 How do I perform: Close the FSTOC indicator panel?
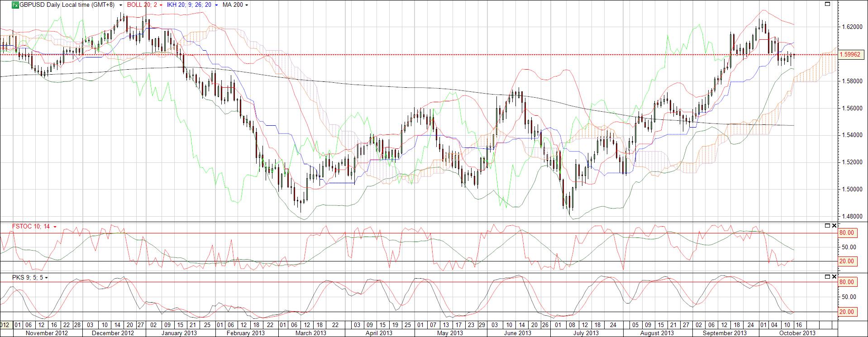tap(834, 225)
